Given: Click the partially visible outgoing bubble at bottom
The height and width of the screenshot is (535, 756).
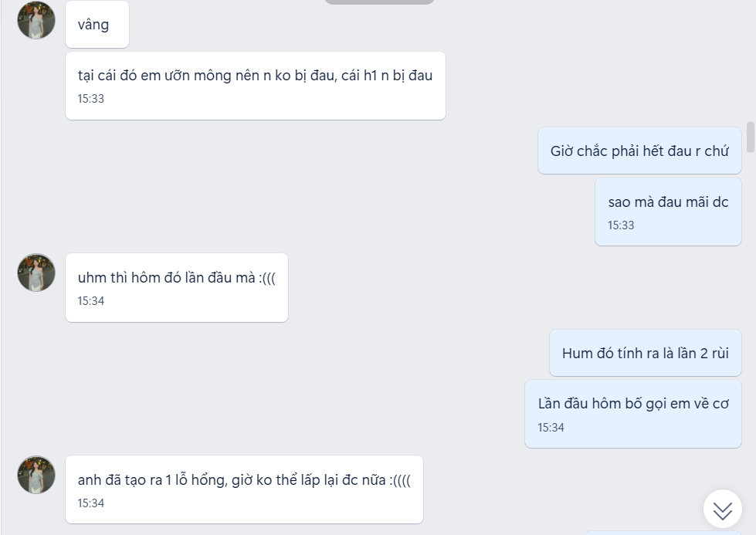Looking at the screenshot, I should click(x=663, y=533).
